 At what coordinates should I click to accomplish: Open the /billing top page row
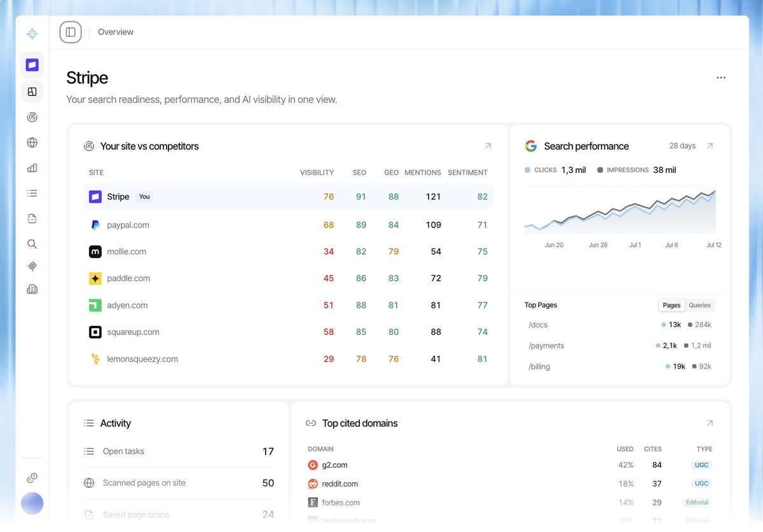620,367
